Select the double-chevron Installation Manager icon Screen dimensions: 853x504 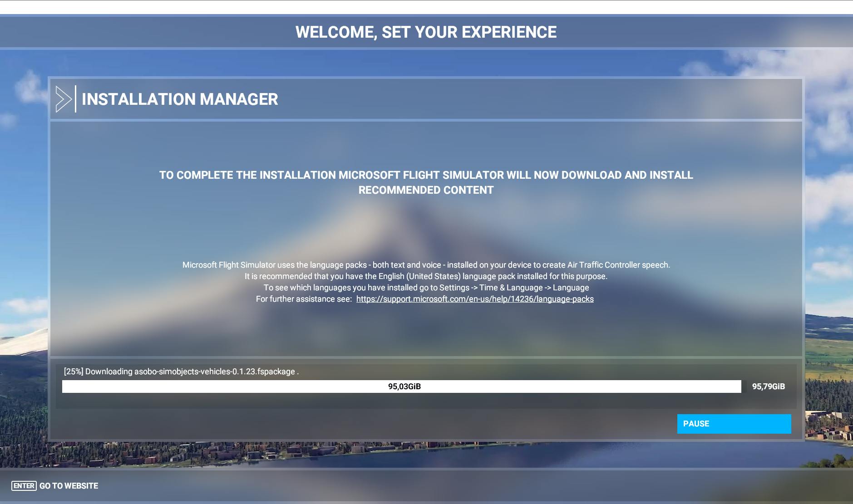coord(64,98)
